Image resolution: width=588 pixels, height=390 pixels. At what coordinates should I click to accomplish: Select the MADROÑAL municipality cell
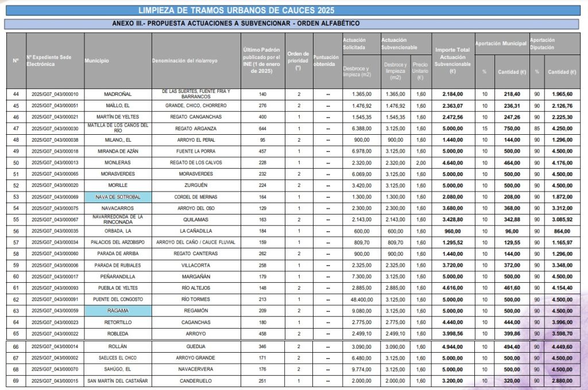point(118,94)
